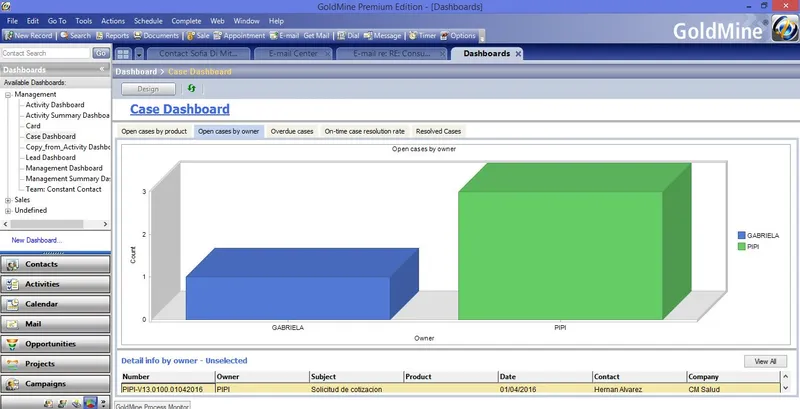
Task: Open the File menu
Action: (12, 21)
